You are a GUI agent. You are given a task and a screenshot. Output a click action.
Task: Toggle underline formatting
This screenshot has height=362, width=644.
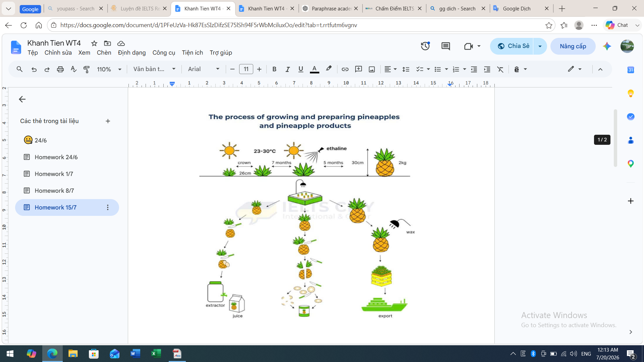pos(301,69)
